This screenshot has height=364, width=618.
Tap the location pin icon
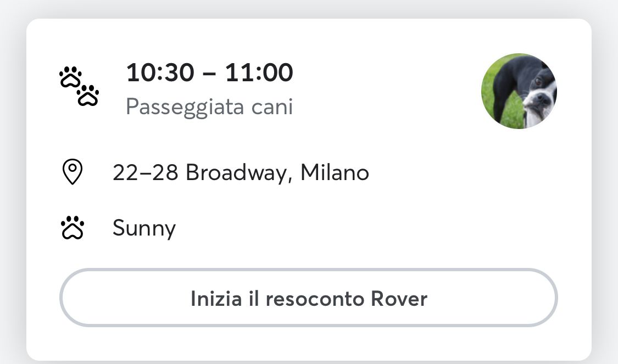click(73, 172)
